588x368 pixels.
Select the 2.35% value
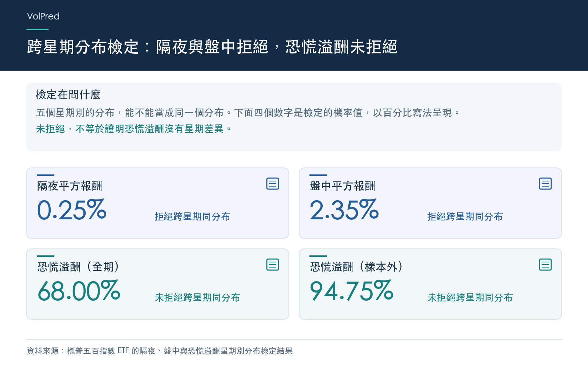coord(344,210)
